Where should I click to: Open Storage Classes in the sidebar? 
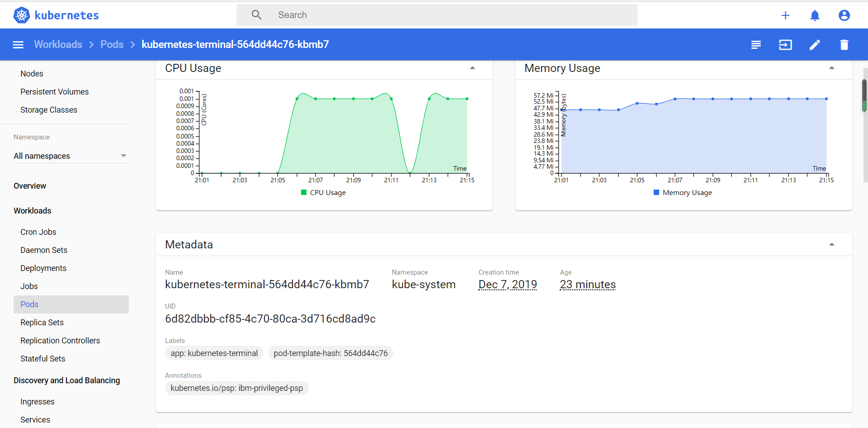pos(49,109)
